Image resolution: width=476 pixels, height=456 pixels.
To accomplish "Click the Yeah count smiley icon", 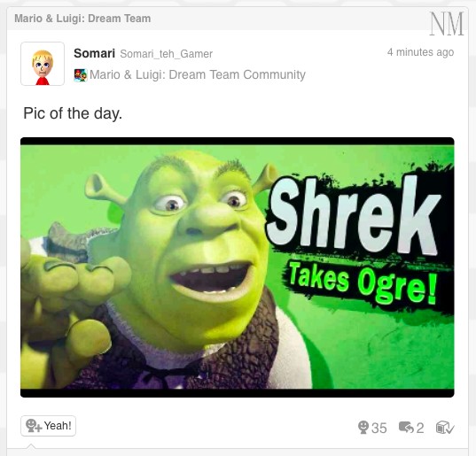I will click(x=363, y=428).
